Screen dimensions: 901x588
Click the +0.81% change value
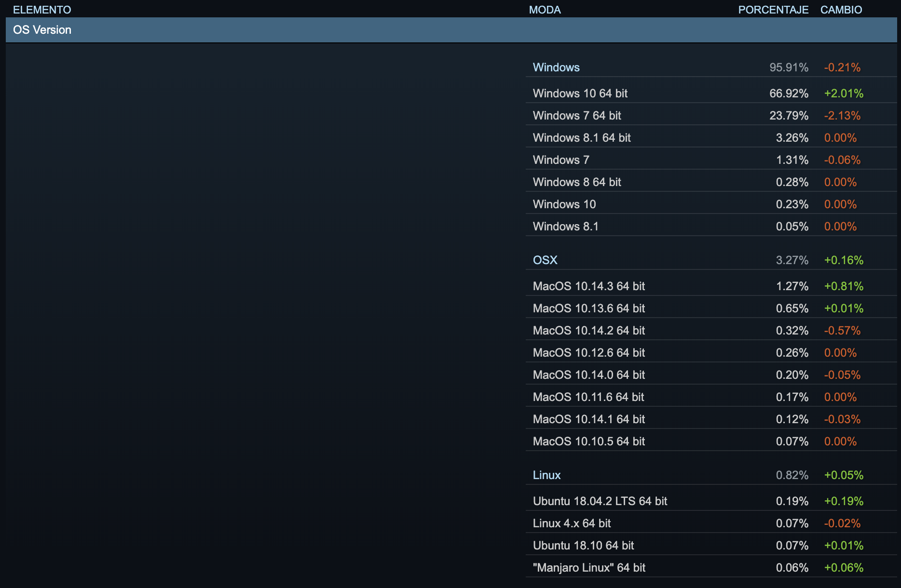844,286
